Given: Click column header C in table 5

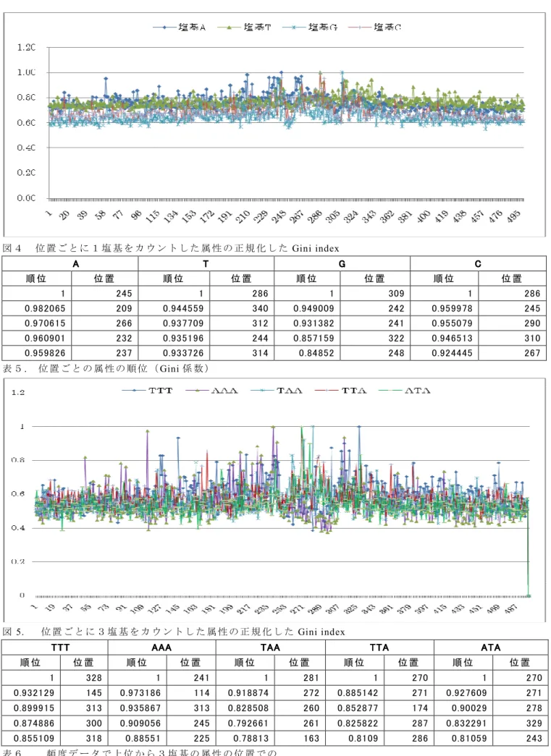Looking at the screenshot, I should 478,264.
